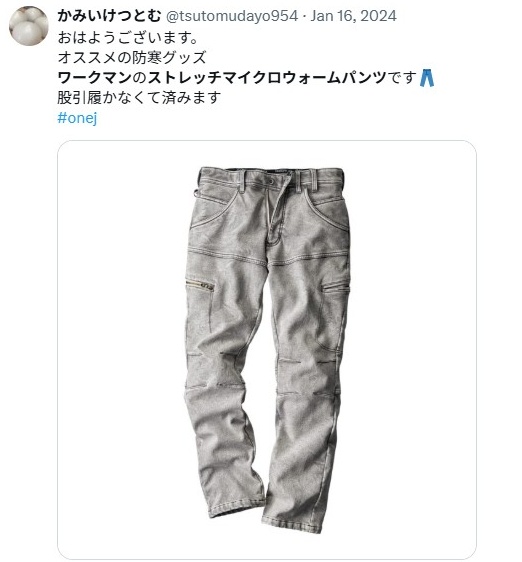Open the tweet via Jan 16, 2024 timestamp
522x562 pixels.
coord(353,16)
